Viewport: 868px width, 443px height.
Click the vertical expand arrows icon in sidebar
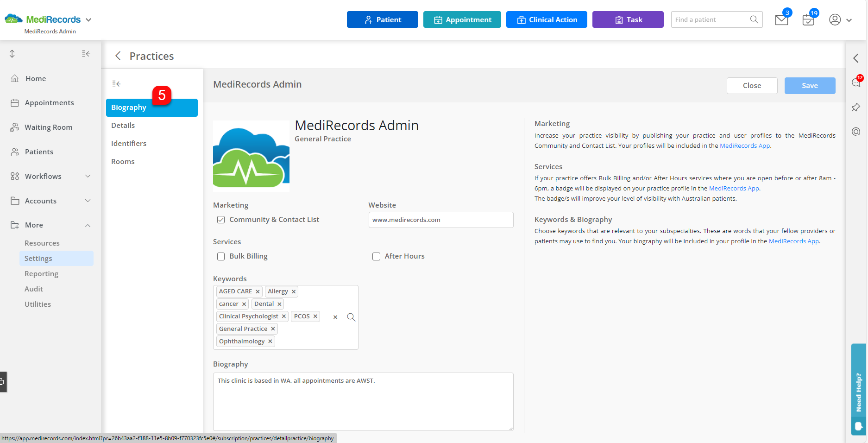13,54
